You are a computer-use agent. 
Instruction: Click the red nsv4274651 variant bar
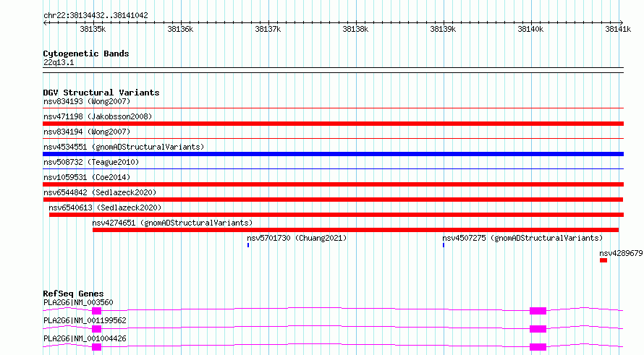[x=356, y=230]
